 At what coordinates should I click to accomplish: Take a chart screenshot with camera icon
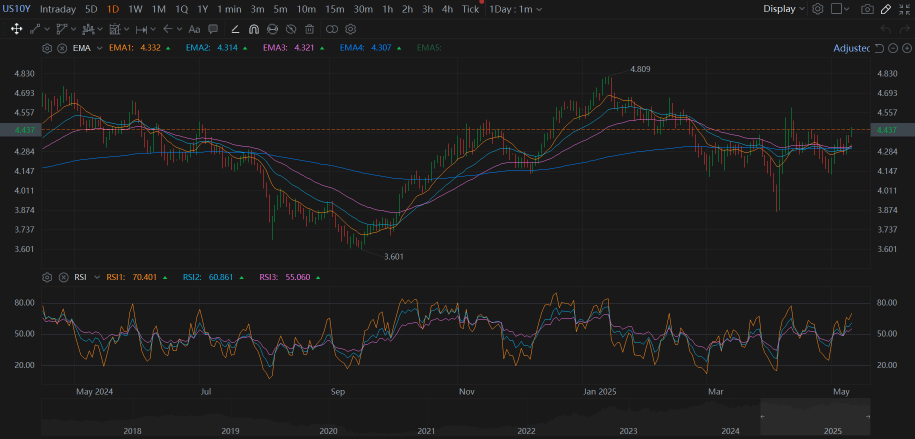click(868, 9)
